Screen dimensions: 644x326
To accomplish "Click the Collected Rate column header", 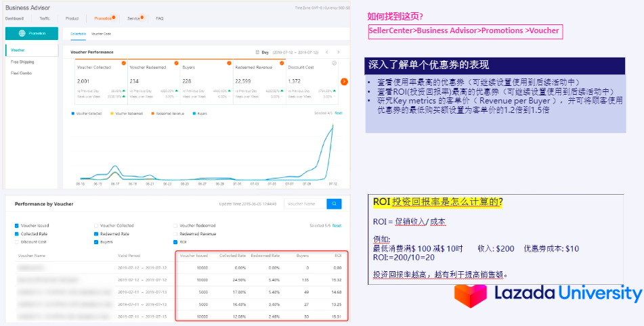I will 233,256.
